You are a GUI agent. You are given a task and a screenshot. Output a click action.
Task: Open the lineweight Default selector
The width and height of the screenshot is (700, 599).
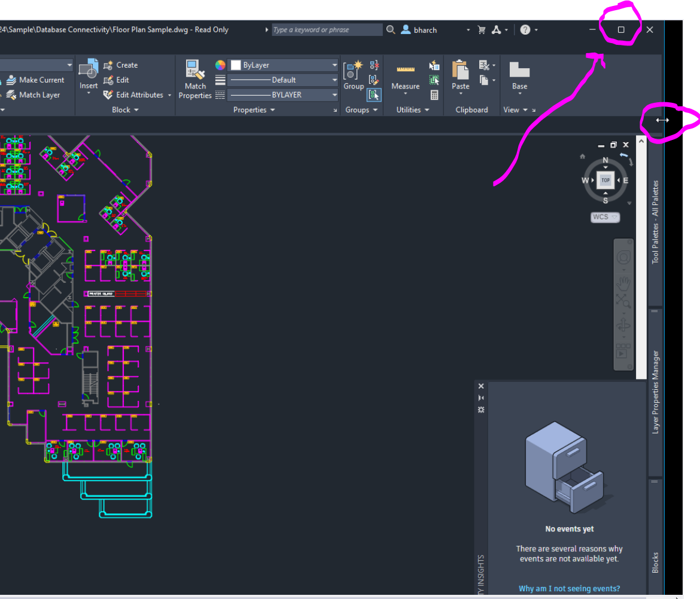point(334,80)
